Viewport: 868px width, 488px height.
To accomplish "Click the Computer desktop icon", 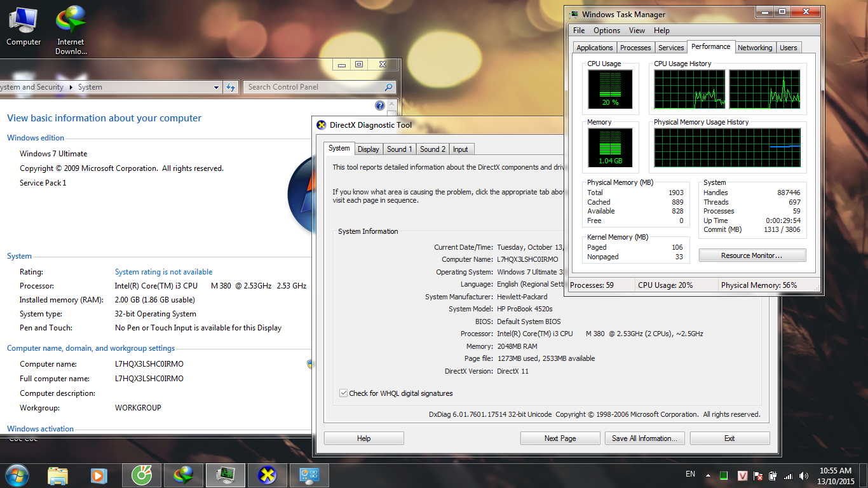I will [x=24, y=27].
